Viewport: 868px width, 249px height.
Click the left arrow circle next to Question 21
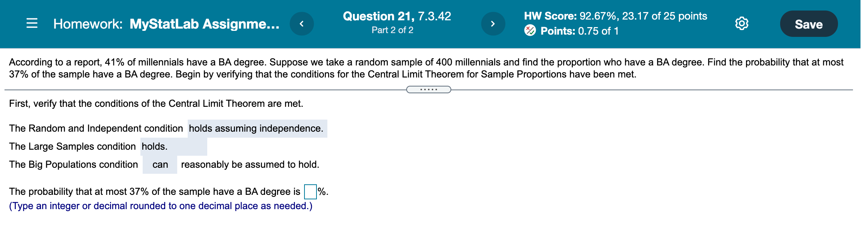coord(302,24)
